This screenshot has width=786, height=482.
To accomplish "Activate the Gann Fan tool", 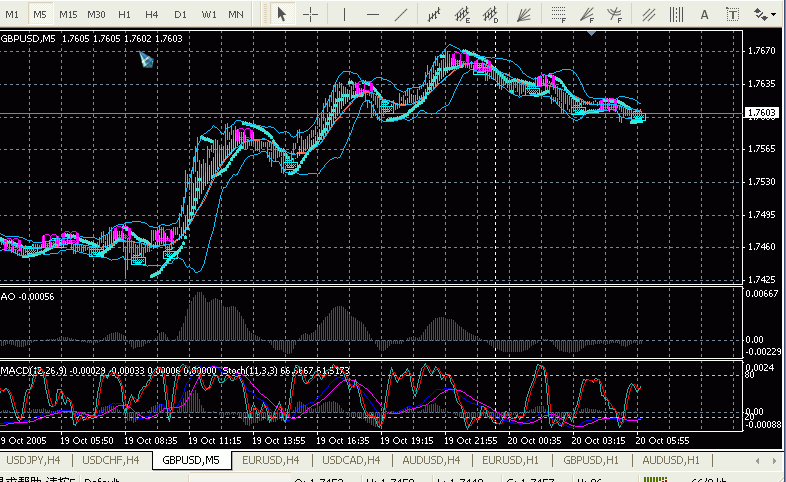I will 523,14.
